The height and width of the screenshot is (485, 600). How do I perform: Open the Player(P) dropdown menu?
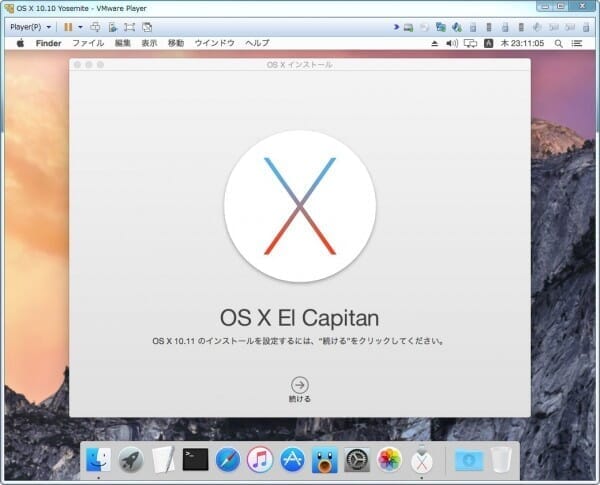click(x=30, y=27)
